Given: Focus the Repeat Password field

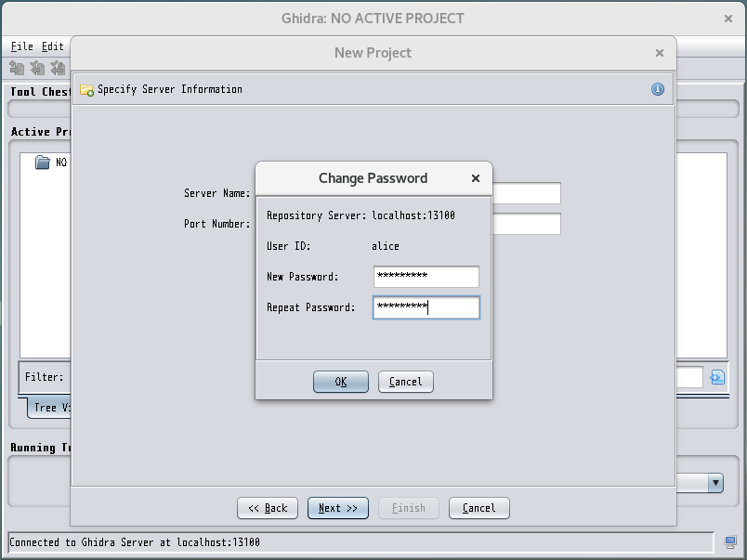Looking at the screenshot, I should click(426, 307).
